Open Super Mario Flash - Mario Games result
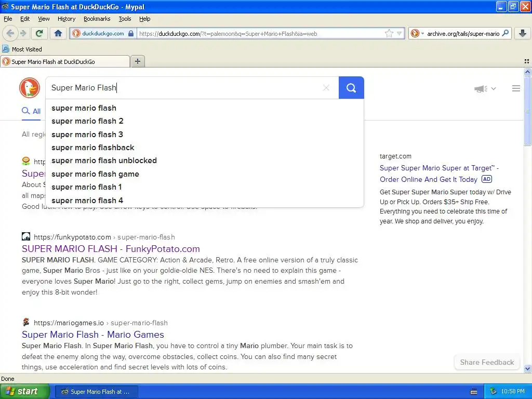The height and width of the screenshot is (399, 532). coord(93,335)
